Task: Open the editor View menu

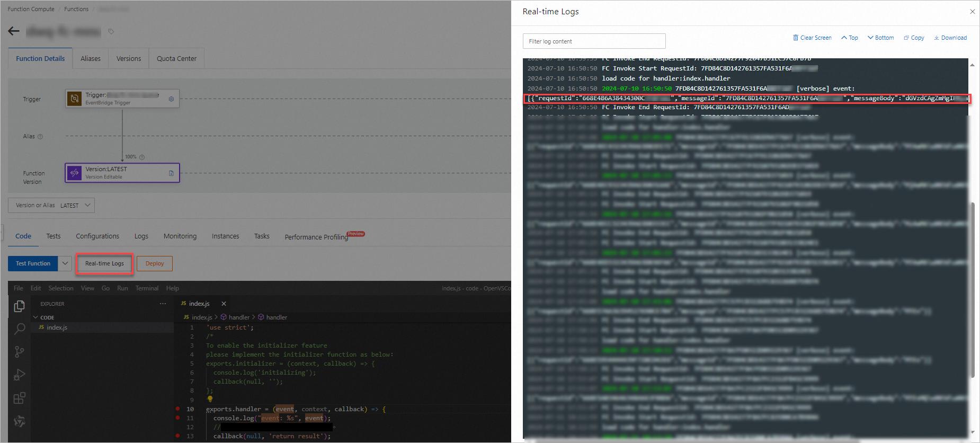Action: tap(87, 288)
